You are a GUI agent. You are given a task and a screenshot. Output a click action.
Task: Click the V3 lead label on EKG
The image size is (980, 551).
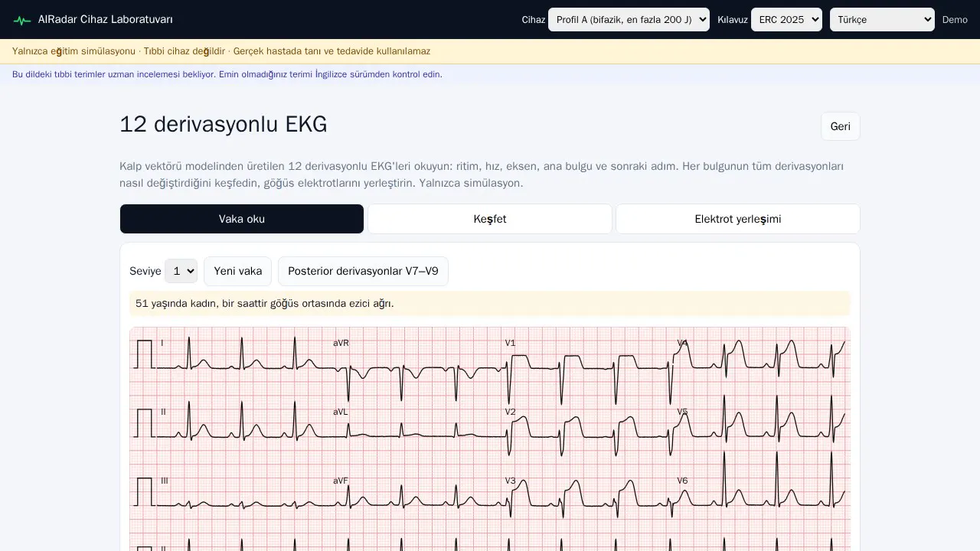point(510,481)
